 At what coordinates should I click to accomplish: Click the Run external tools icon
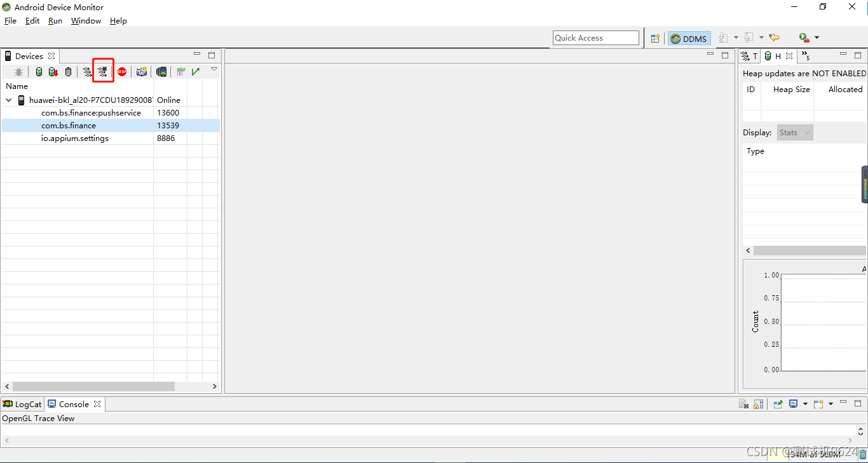click(x=804, y=38)
